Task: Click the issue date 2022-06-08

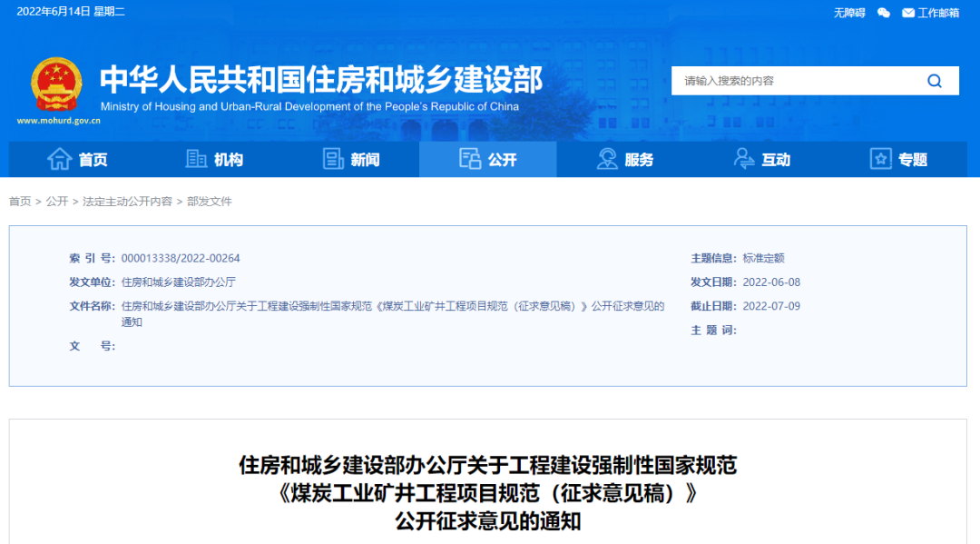Action: (x=771, y=282)
